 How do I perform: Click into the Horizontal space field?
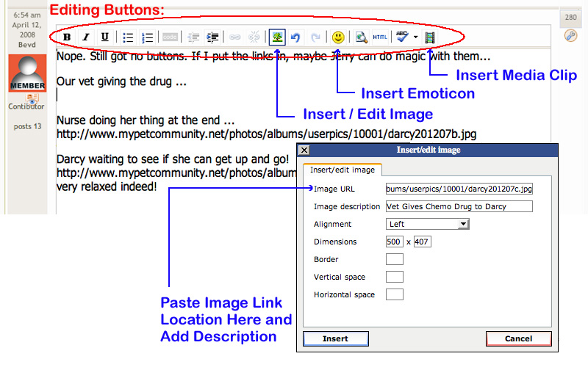tap(395, 294)
